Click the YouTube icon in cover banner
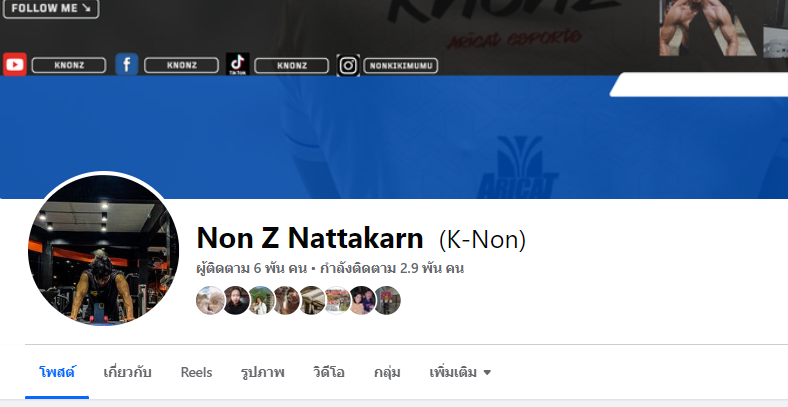The width and height of the screenshot is (788, 407). [x=15, y=65]
